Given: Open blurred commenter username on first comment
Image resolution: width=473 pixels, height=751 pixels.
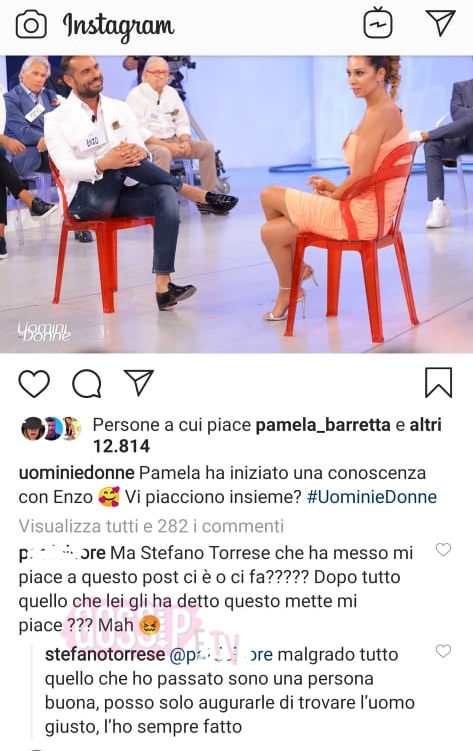Looking at the screenshot, I should (x=62, y=553).
